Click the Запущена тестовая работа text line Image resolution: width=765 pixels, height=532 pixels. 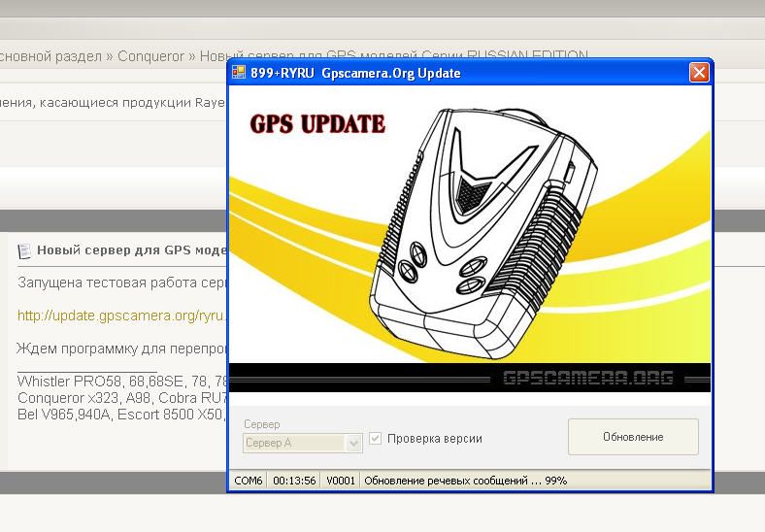(122, 283)
